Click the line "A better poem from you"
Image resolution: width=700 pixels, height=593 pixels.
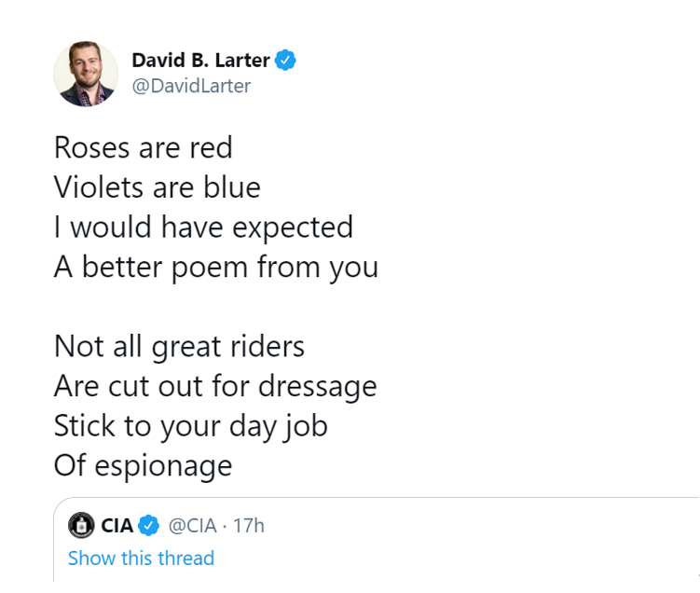coord(216,268)
